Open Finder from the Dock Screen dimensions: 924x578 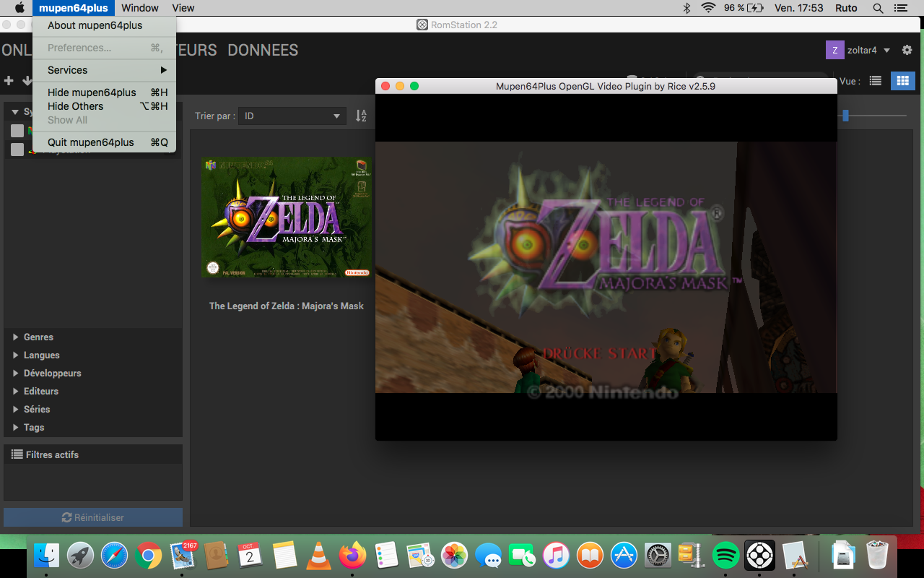click(47, 555)
